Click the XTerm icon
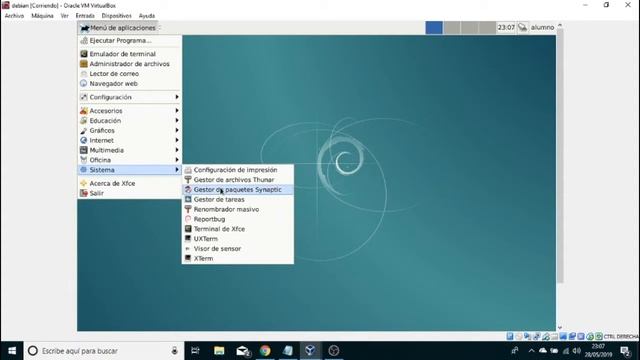640x360 pixels. [188, 258]
